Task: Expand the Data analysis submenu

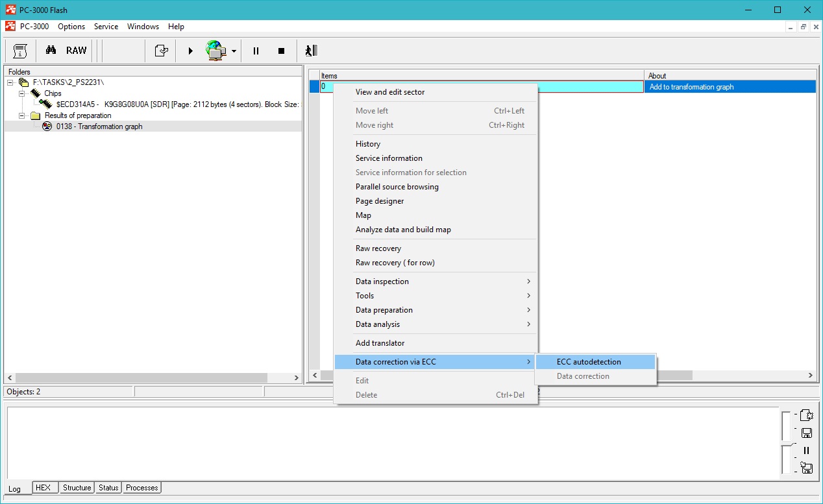Action: (436, 324)
